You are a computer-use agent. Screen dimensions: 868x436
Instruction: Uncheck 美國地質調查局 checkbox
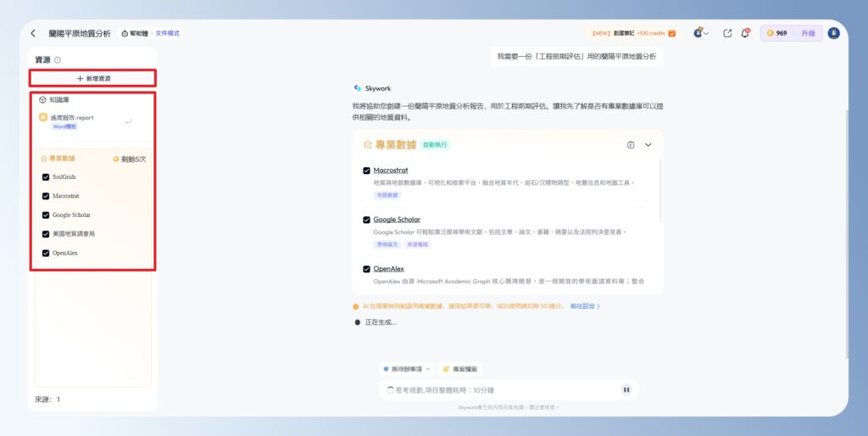(x=46, y=234)
